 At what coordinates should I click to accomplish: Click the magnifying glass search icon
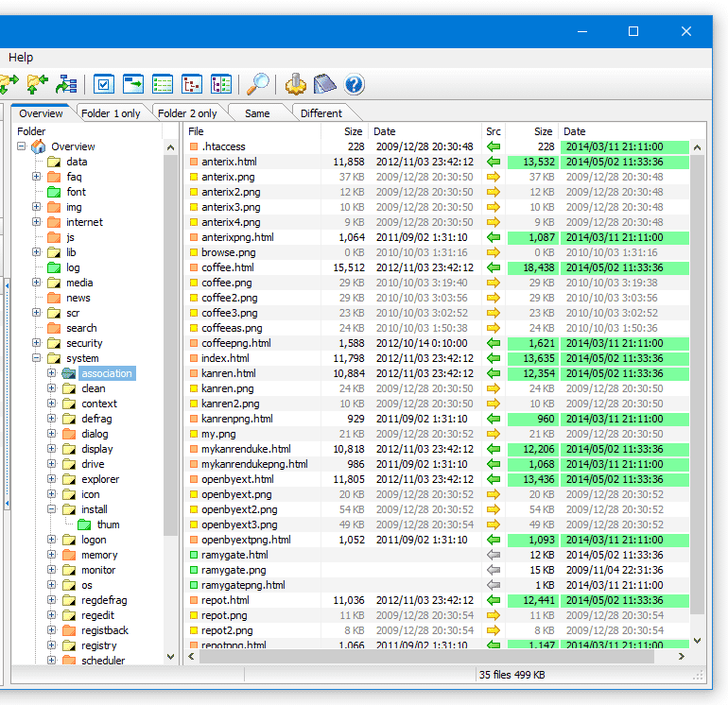[x=258, y=84]
